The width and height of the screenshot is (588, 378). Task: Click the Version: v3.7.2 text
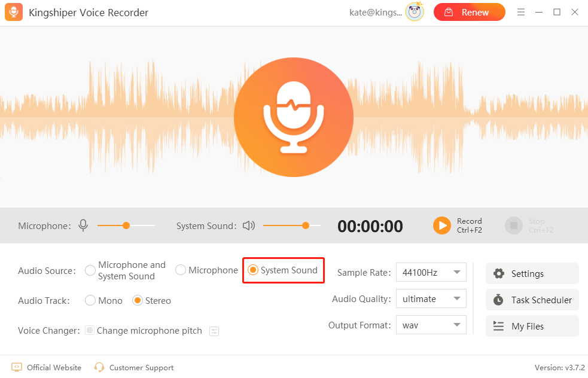point(559,367)
